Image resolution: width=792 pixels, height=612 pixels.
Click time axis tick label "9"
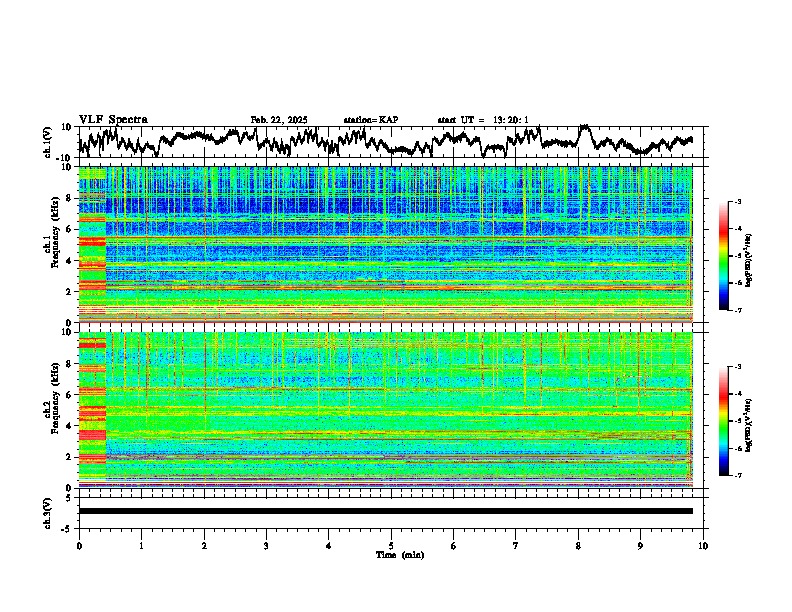[x=640, y=546]
